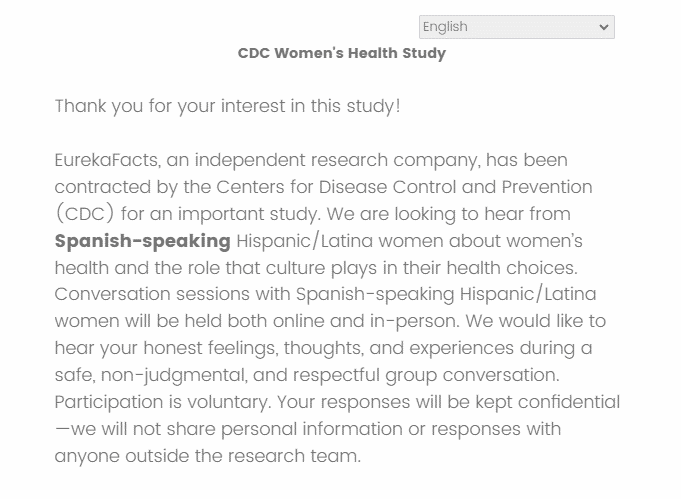Click the "Thank you for your interest" line
This screenshot has width=681, height=499.
click(227, 106)
